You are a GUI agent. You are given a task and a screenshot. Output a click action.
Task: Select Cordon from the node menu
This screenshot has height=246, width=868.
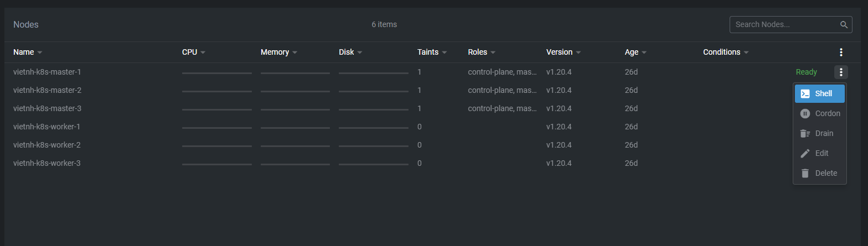828,114
